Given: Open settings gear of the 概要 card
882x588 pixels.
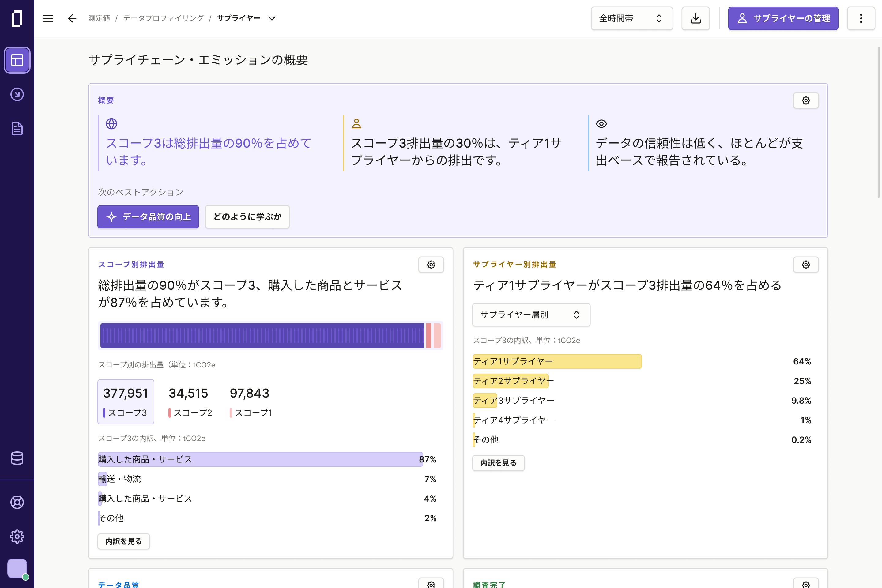Looking at the screenshot, I should (806, 100).
